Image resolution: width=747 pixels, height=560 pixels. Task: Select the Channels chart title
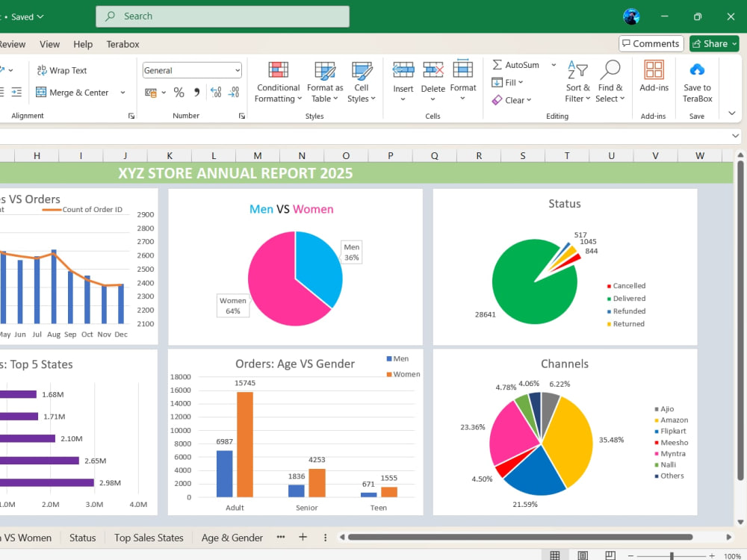coord(565,364)
